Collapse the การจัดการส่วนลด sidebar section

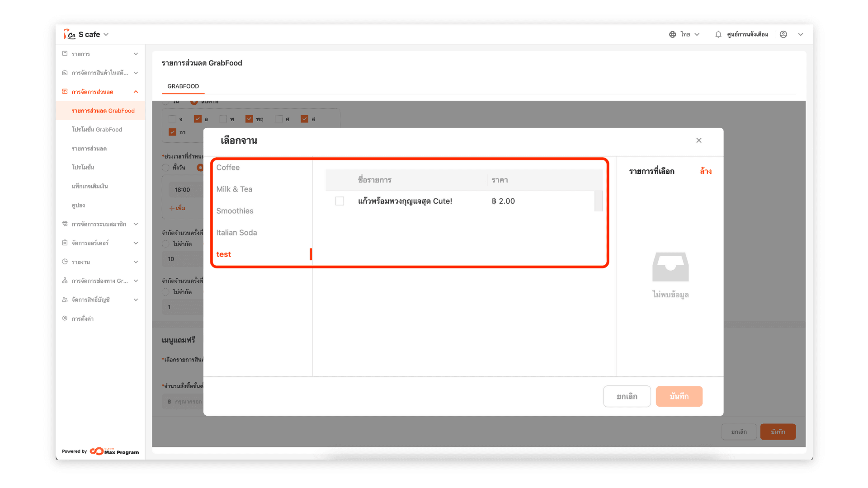pyautogui.click(x=136, y=92)
